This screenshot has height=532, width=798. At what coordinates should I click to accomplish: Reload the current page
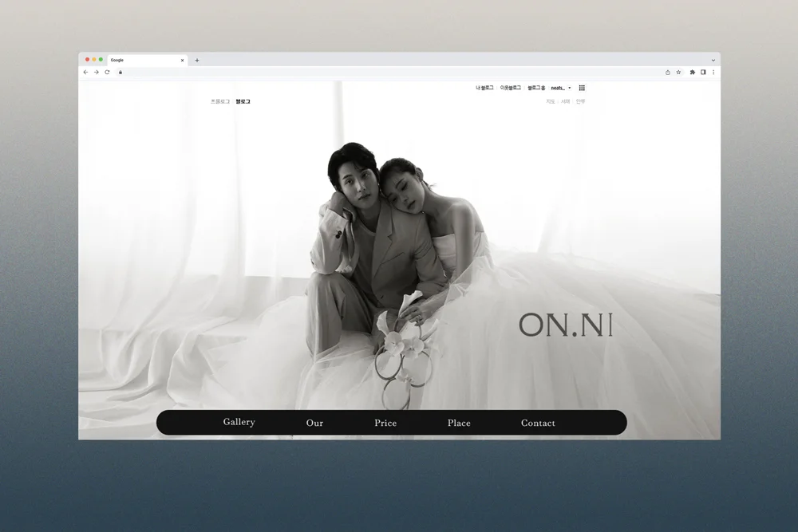(107, 72)
